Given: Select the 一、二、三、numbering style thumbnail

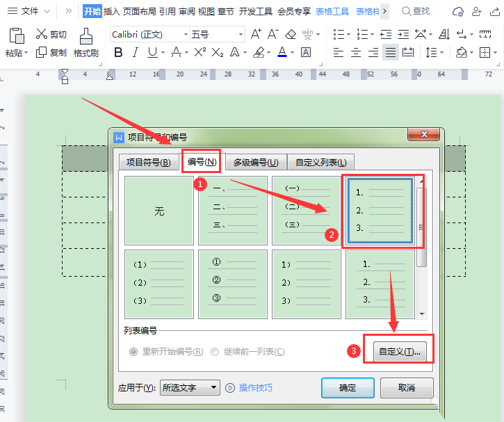Looking at the screenshot, I should pos(233,211).
